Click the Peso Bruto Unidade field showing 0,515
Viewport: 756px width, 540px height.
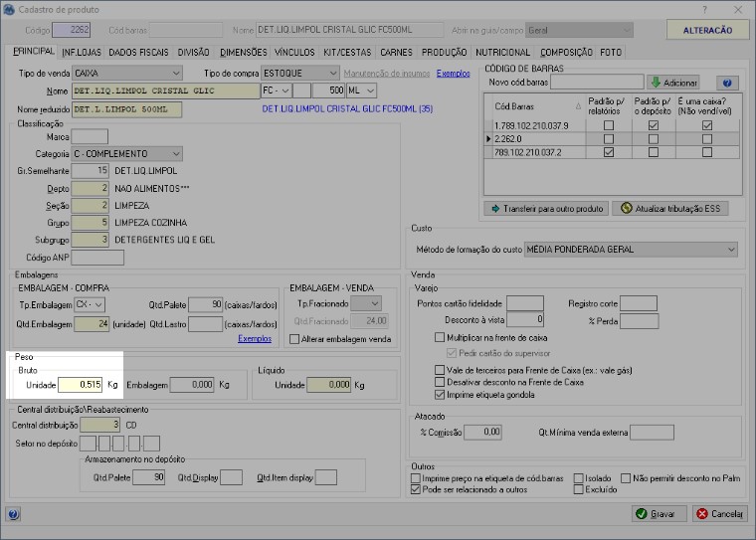coord(80,384)
